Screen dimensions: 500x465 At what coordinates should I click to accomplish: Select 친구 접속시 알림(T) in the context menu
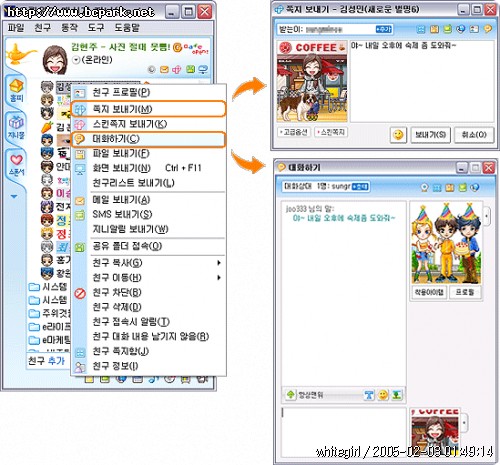pyautogui.click(x=148, y=322)
